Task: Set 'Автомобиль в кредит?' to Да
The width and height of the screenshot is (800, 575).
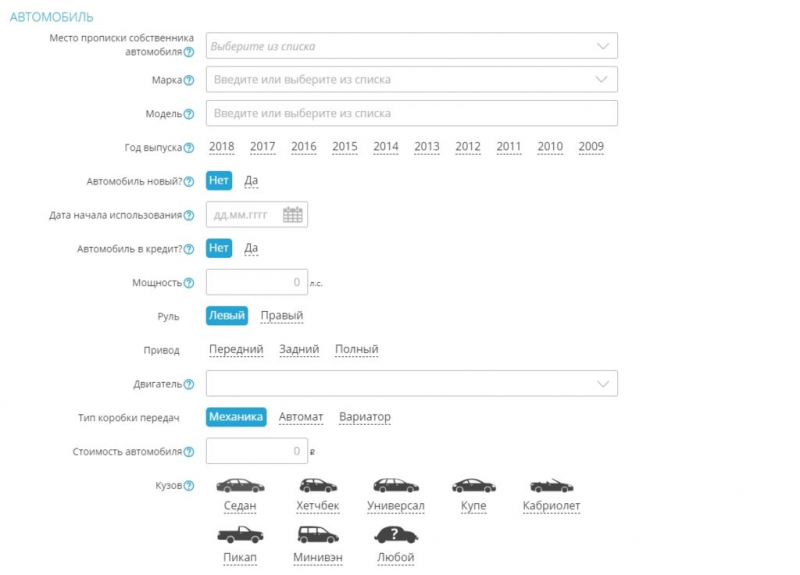Action: [x=251, y=249]
